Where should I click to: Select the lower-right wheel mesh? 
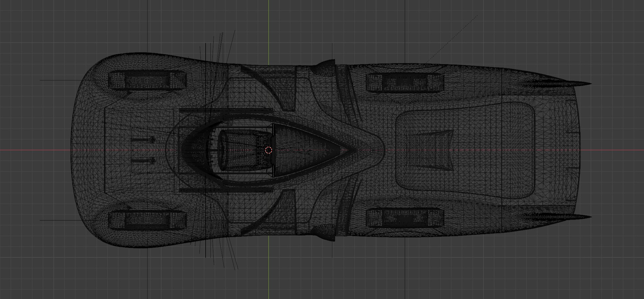click(x=405, y=217)
